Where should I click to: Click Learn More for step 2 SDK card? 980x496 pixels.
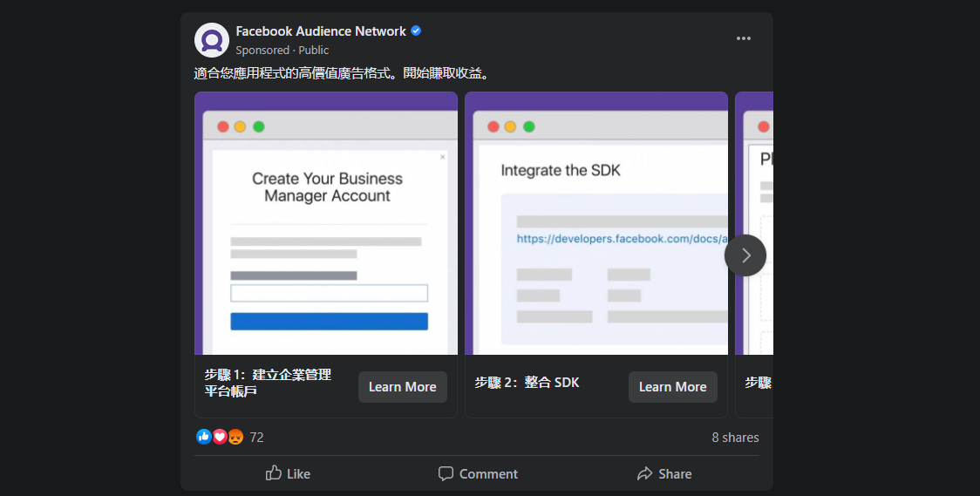click(x=672, y=387)
